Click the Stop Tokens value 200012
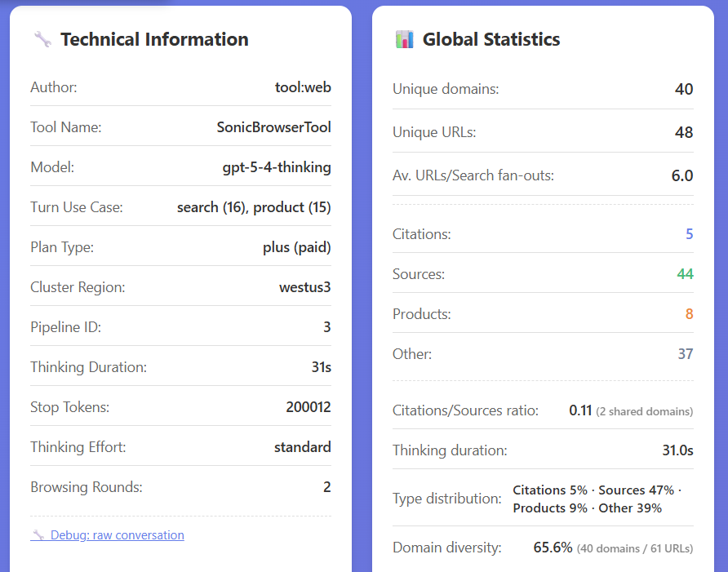Viewport: 728px width, 572px height. coord(308,407)
